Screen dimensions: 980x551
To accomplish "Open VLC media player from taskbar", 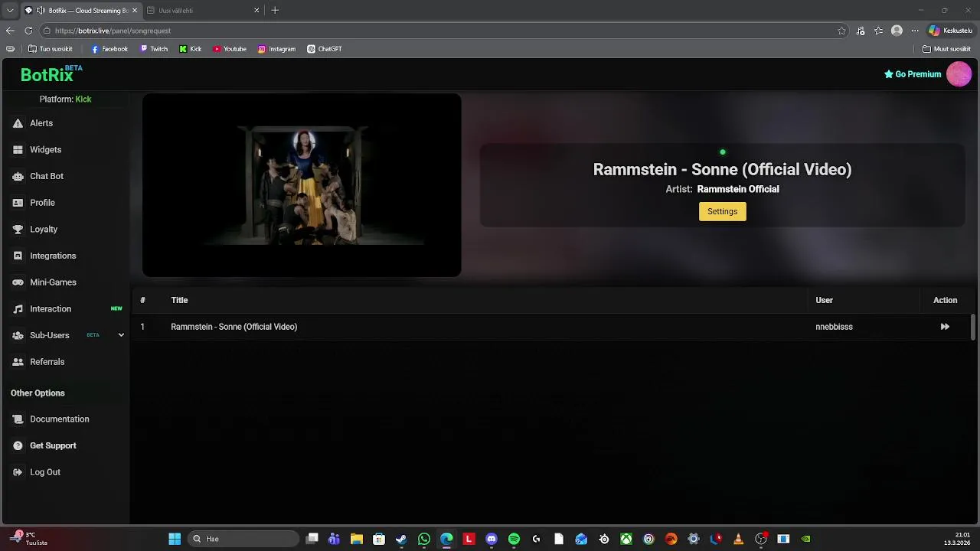I will click(738, 539).
